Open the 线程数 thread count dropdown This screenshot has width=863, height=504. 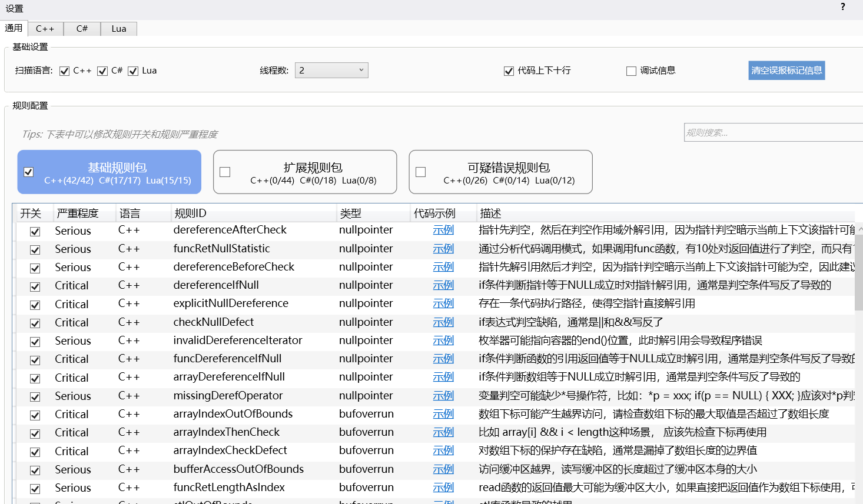(x=331, y=70)
